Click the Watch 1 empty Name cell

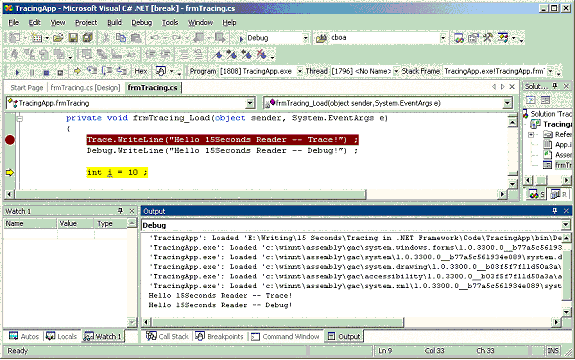tap(30, 235)
